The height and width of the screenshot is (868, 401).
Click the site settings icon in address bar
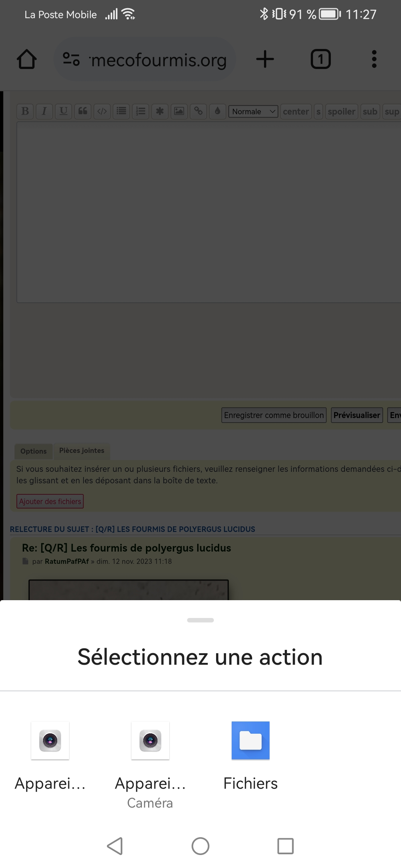coord(71,59)
